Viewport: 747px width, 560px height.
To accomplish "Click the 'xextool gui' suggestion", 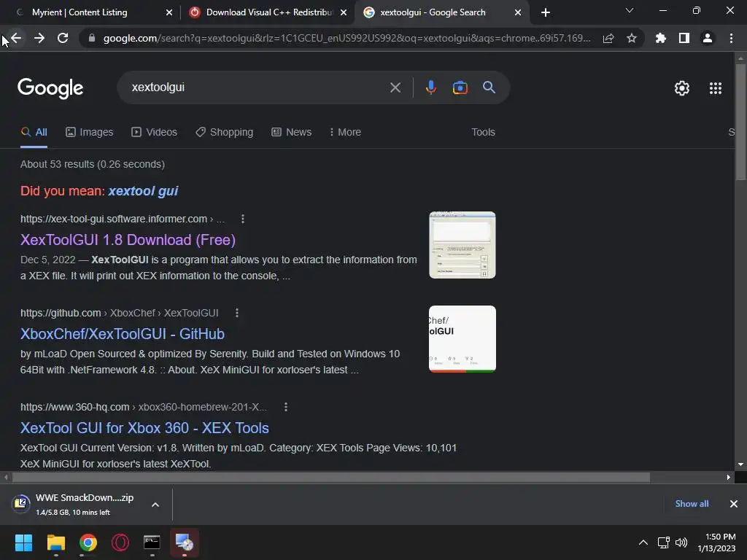I will point(143,191).
